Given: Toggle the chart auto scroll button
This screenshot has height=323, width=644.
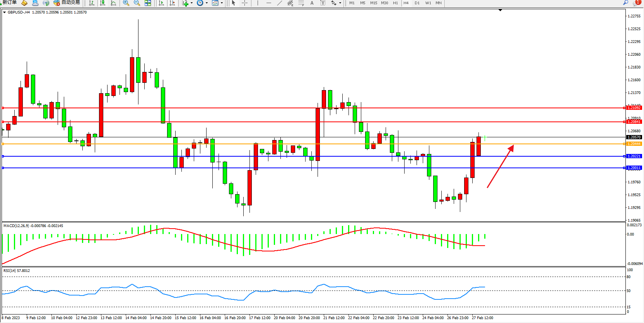Looking at the screenshot, I should coord(162,3).
